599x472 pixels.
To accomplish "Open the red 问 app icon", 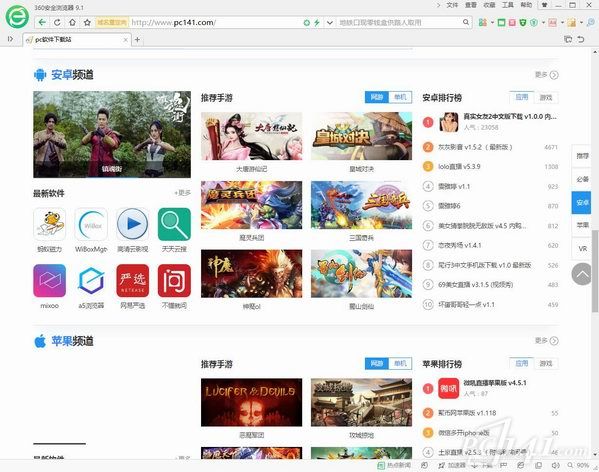I will tap(174, 281).
